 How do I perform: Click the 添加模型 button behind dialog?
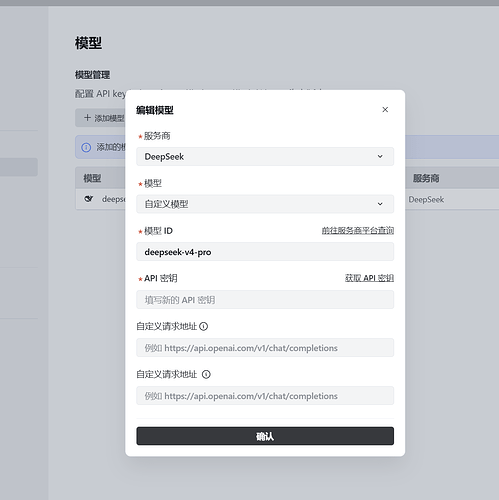click(x=100, y=118)
